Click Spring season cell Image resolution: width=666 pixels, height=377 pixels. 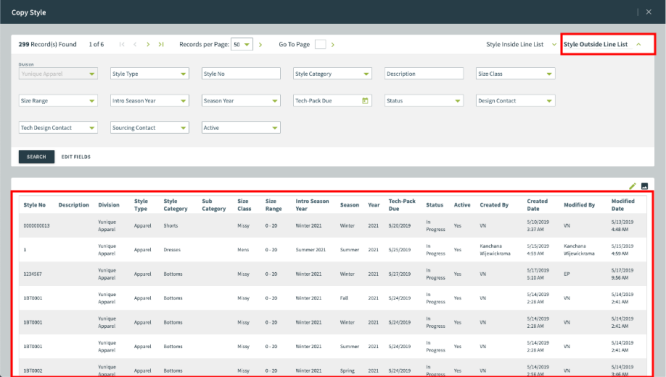[x=347, y=371]
